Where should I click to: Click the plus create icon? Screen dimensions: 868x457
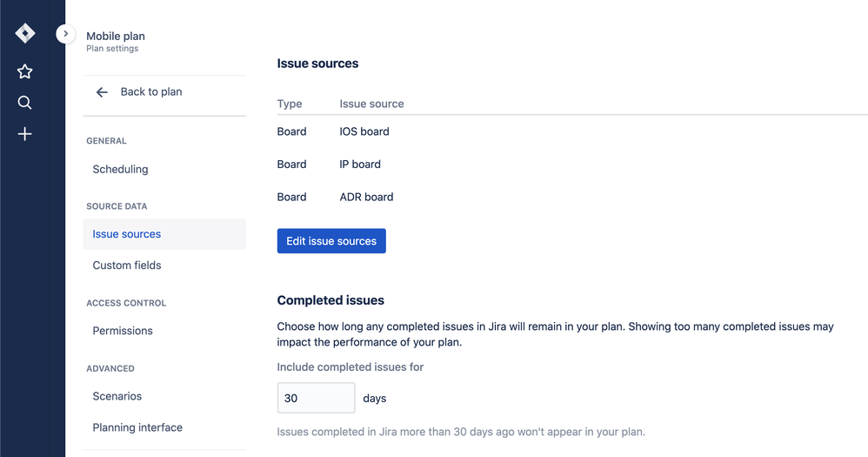(x=25, y=134)
